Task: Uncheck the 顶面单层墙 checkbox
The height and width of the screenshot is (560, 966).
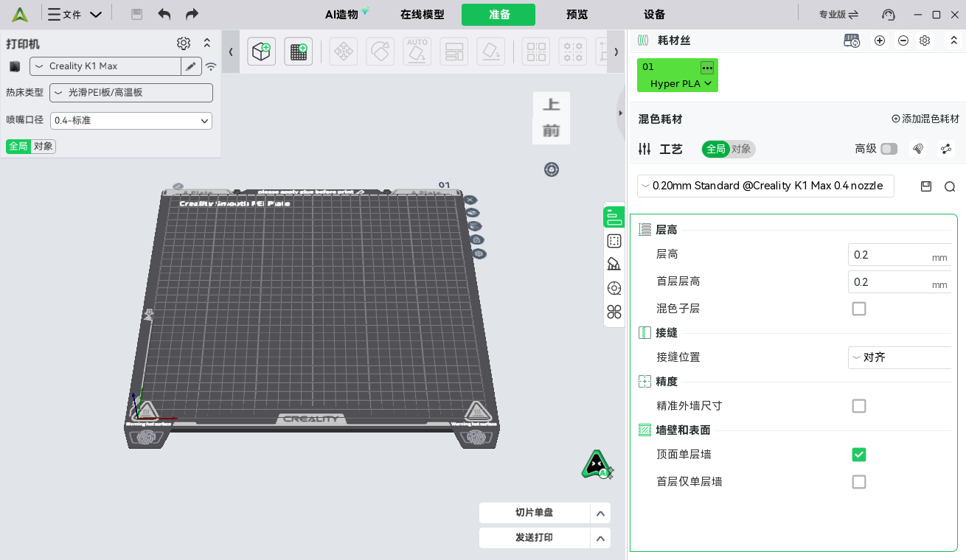Action: (x=859, y=455)
